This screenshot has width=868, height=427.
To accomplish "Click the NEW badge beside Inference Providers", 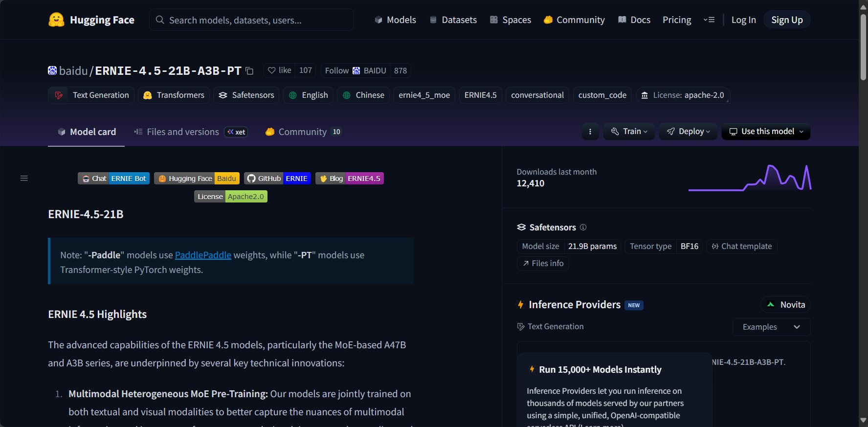I will 634,305.
